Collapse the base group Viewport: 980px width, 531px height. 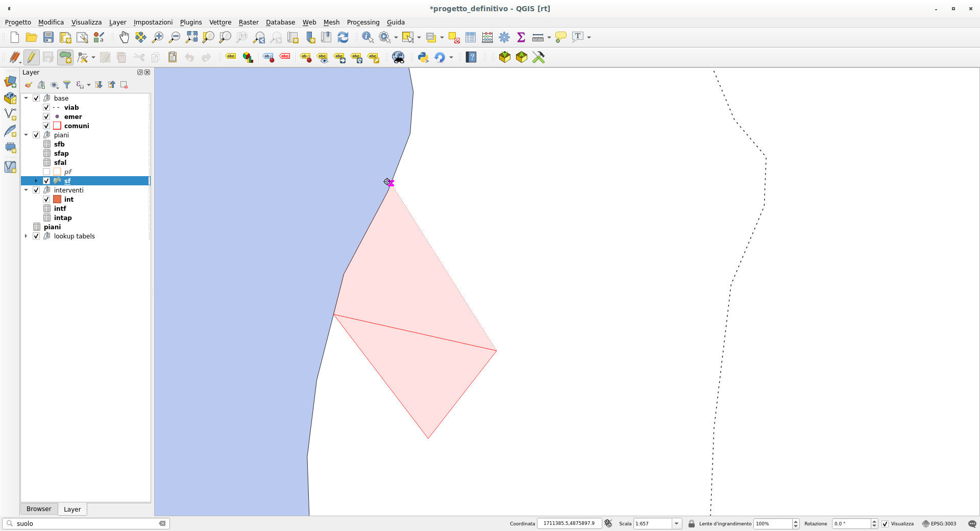pyautogui.click(x=26, y=98)
